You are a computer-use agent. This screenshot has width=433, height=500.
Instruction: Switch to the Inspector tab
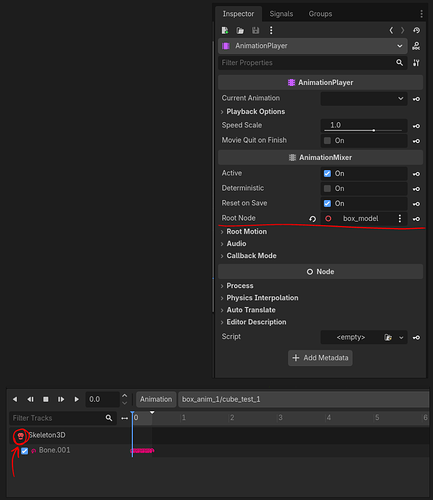pos(238,14)
